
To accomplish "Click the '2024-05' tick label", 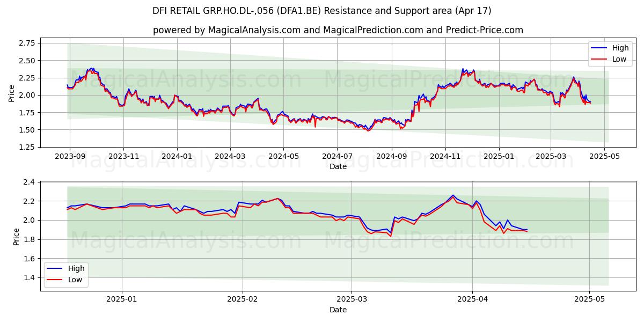I will (x=284, y=156).
